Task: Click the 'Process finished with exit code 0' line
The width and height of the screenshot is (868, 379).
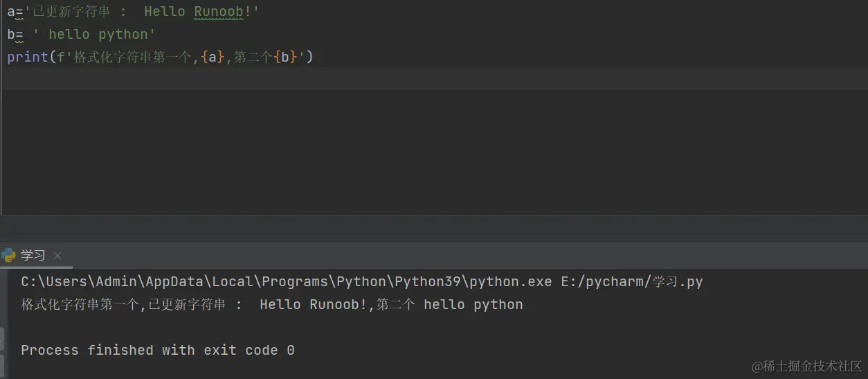Action: click(x=158, y=350)
